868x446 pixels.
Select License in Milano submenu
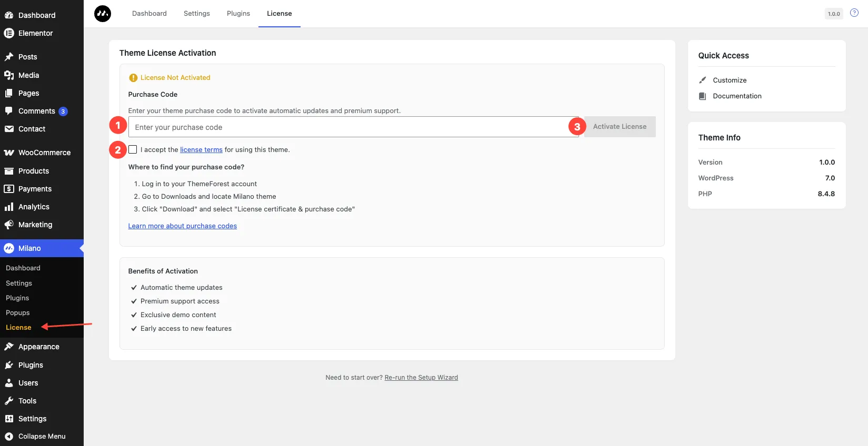[x=18, y=327]
